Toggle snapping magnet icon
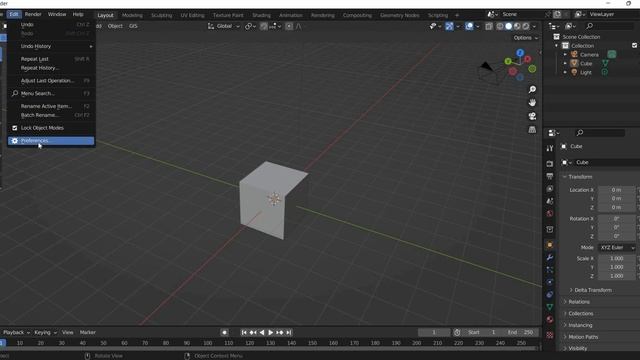640x360 pixels. click(x=264, y=26)
